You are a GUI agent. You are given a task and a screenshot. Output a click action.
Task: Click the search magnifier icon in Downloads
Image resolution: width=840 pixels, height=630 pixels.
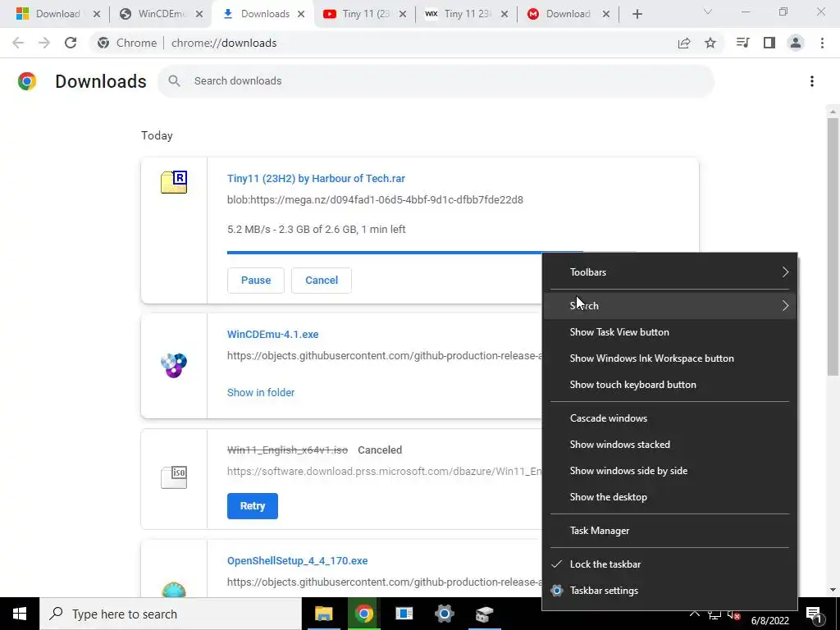174,81
